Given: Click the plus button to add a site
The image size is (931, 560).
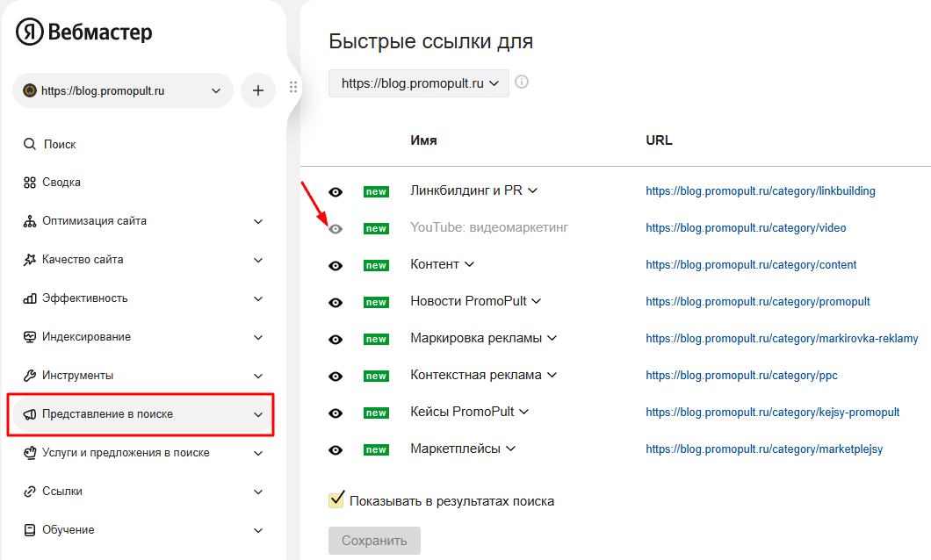Looking at the screenshot, I should [258, 90].
